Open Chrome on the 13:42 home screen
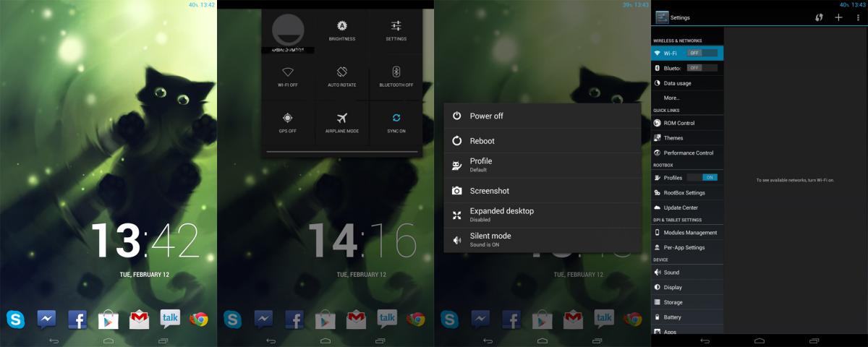Image resolution: width=868 pixels, height=347 pixels. click(199, 319)
